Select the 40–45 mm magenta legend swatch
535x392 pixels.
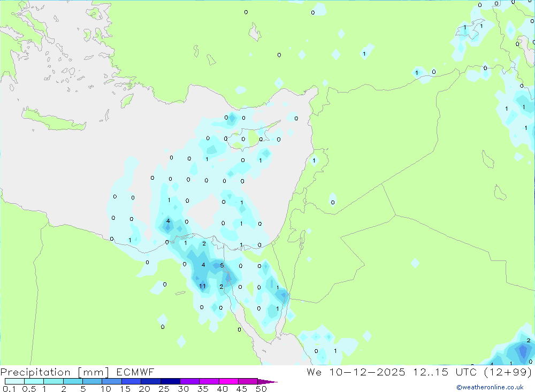coord(228,381)
